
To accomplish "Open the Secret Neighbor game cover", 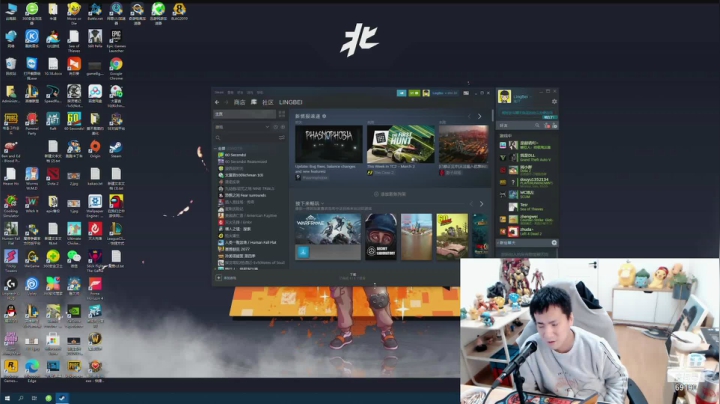I will (x=381, y=237).
